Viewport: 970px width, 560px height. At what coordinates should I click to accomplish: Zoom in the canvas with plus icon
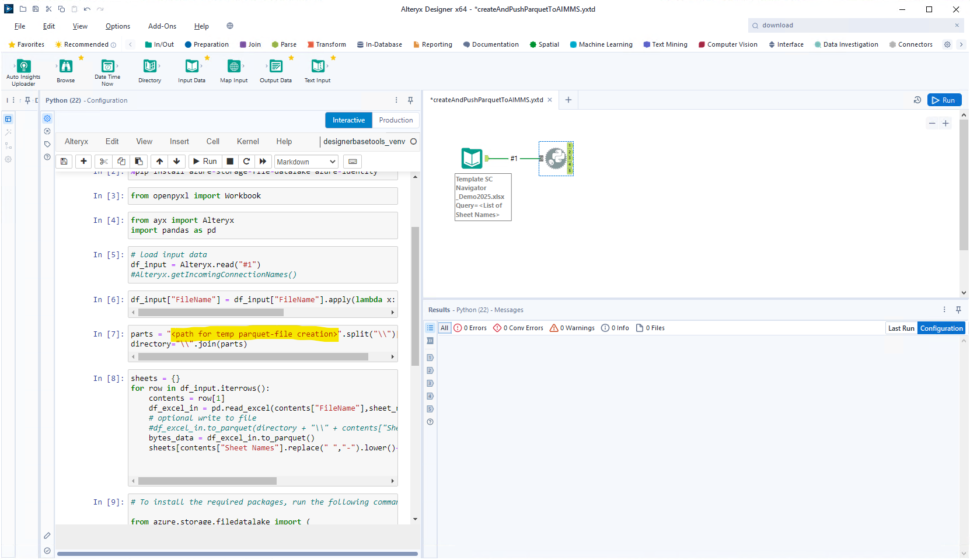click(945, 123)
